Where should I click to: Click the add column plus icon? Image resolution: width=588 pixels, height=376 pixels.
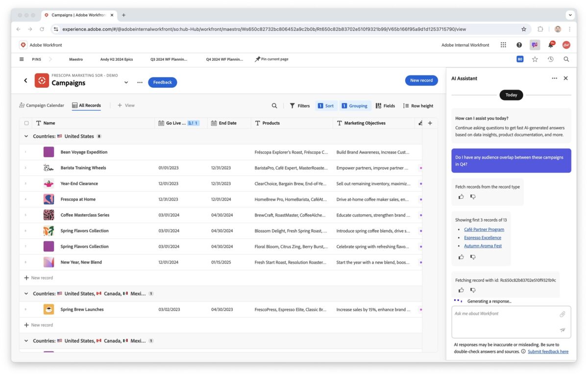point(430,123)
